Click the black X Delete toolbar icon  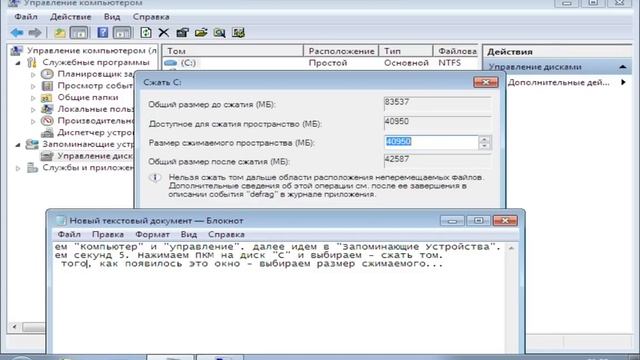pyautogui.click(x=164, y=33)
